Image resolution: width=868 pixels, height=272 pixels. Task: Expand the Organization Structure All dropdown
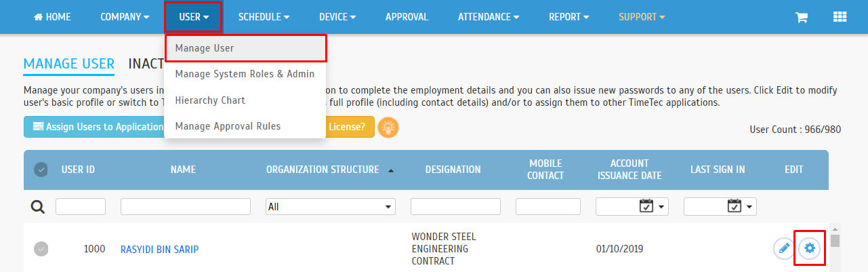pyautogui.click(x=331, y=207)
